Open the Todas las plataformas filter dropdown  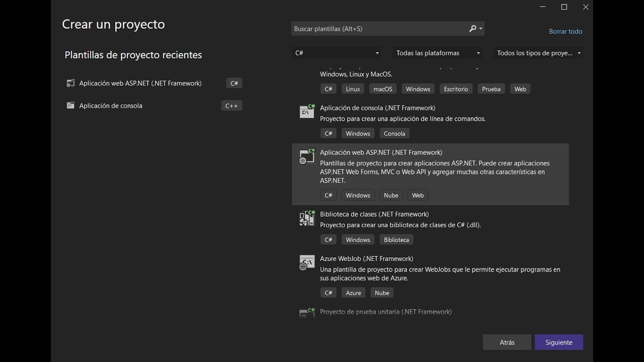pos(438,53)
